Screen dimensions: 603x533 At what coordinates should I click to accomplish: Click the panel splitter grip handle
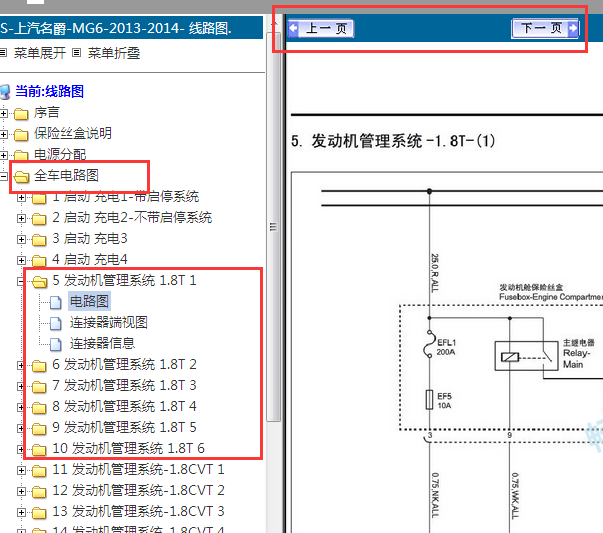tap(273, 227)
